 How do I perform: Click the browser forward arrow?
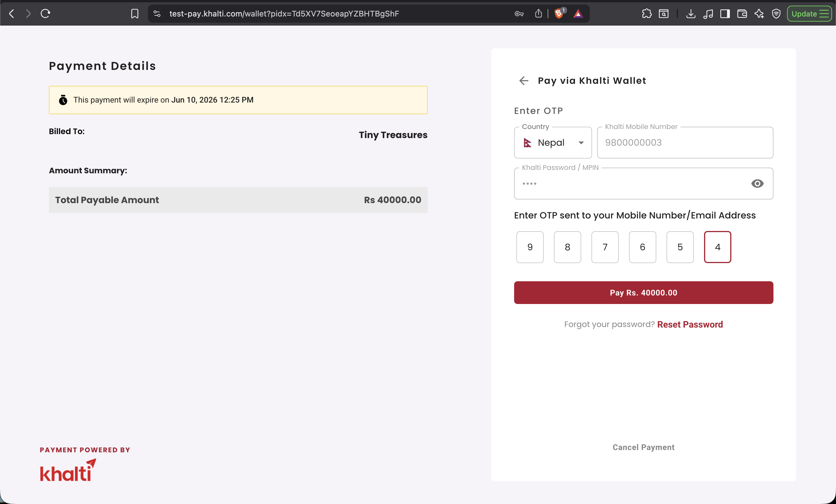(x=28, y=14)
